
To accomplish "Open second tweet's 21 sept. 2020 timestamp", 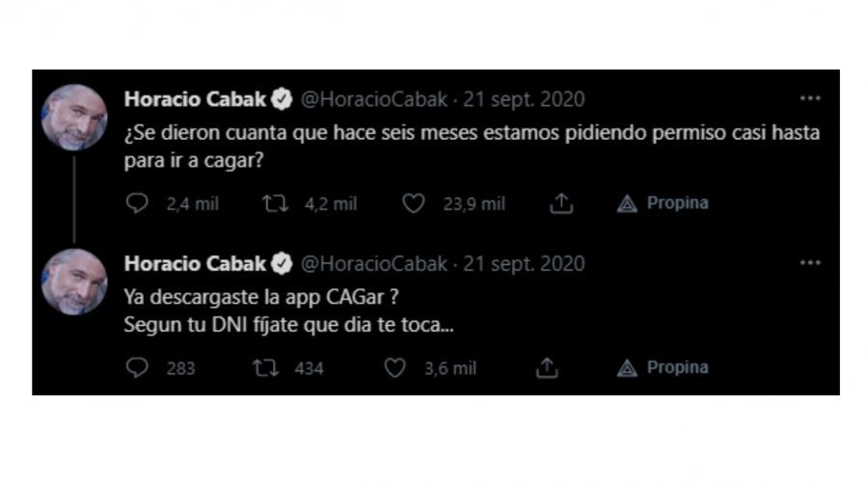I will [524, 263].
